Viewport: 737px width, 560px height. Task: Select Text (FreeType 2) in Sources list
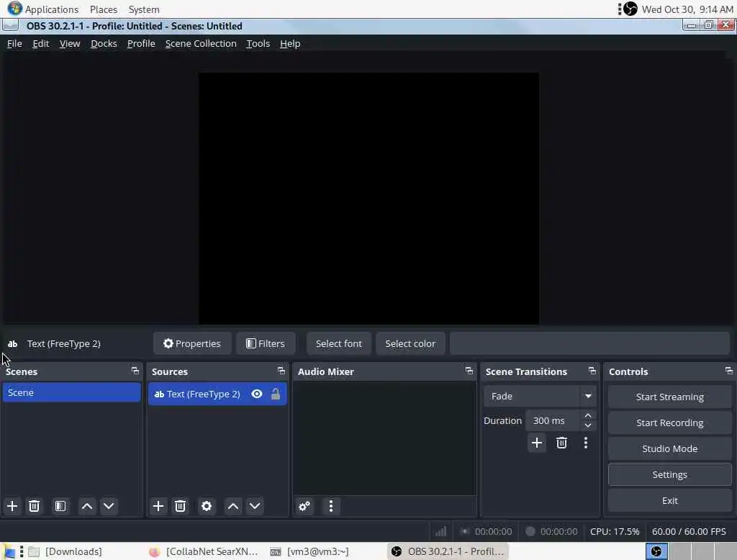pyautogui.click(x=217, y=394)
